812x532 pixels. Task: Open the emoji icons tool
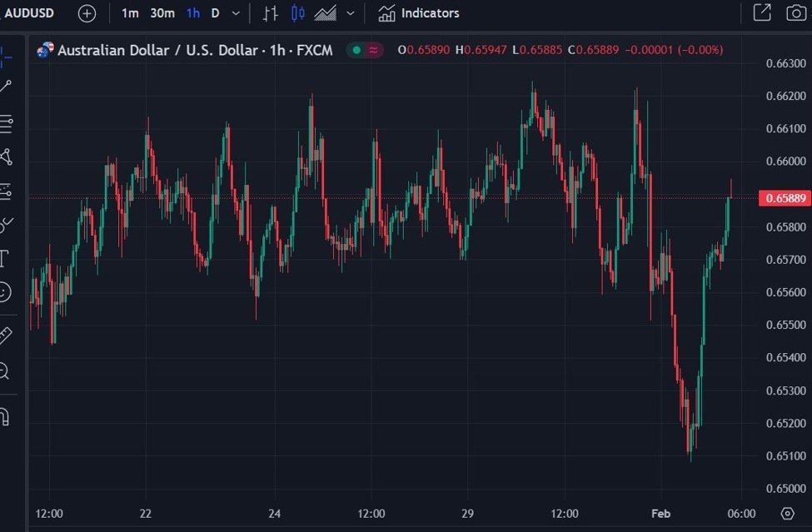4,292
